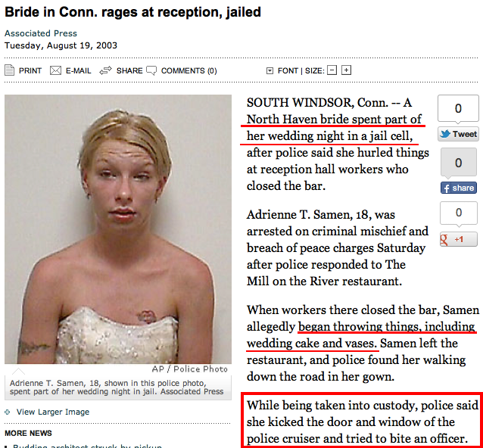Screen dimensions: 483x448
Task: Open the View Larger Image link
Action: pyautogui.click(x=53, y=412)
